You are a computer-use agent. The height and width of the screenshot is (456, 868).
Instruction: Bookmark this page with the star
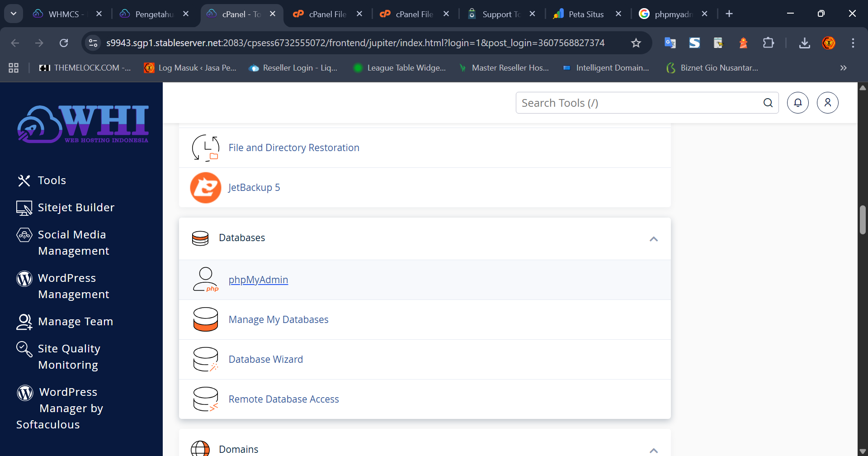point(636,43)
